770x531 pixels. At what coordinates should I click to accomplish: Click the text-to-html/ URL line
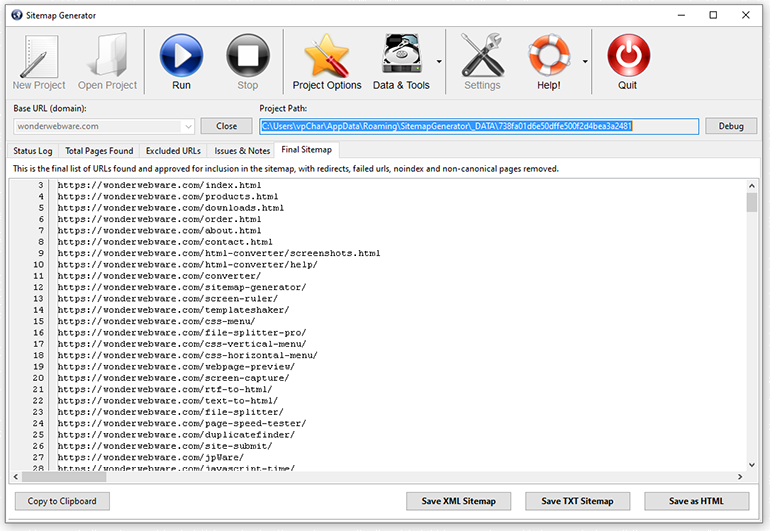tap(167, 400)
